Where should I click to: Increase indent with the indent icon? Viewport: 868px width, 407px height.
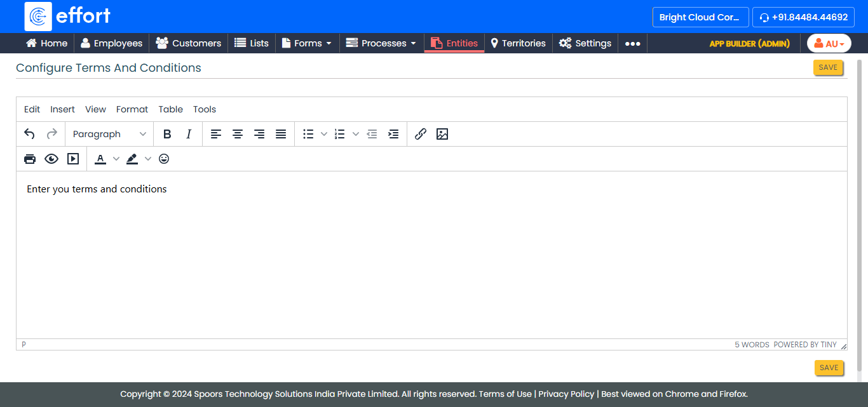(393, 134)
